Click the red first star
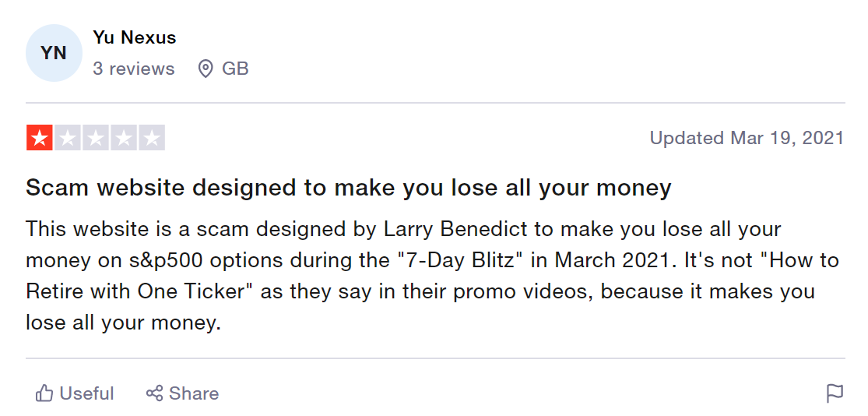868x416 pixels. (39, 138)
